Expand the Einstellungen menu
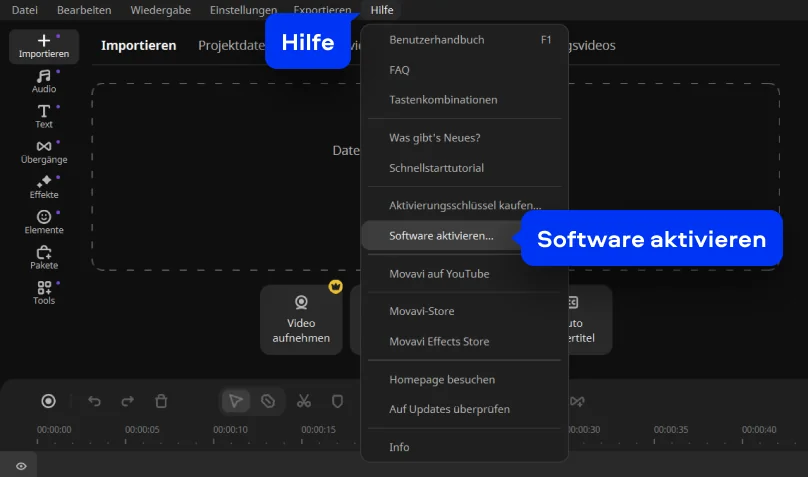 pos(243,10)
